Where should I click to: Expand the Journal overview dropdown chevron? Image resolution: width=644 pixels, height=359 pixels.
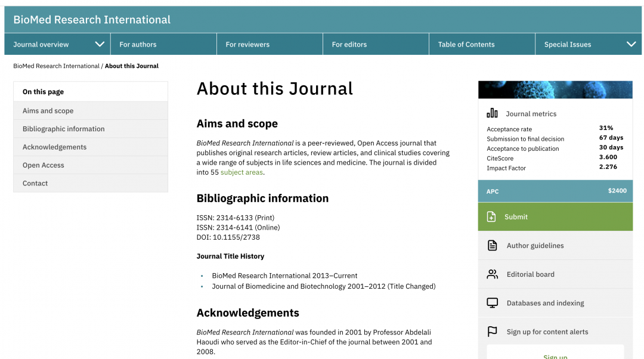point(100,44)
